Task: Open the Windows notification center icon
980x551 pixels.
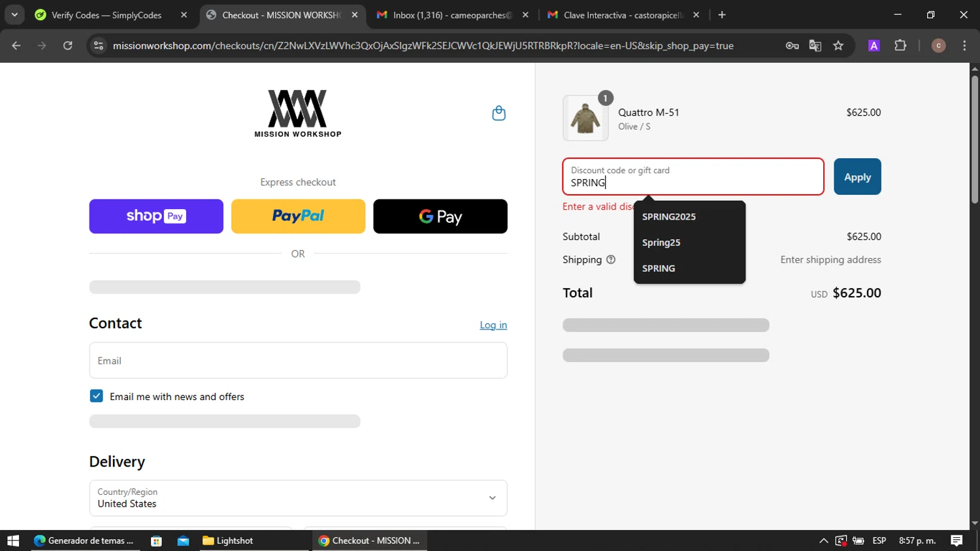Action: 956,541
